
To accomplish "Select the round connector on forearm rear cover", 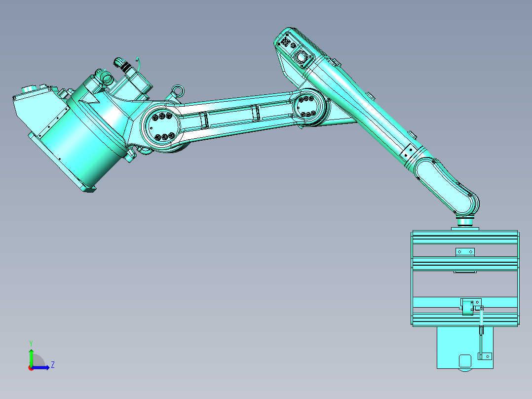I will tap(300, 57).
